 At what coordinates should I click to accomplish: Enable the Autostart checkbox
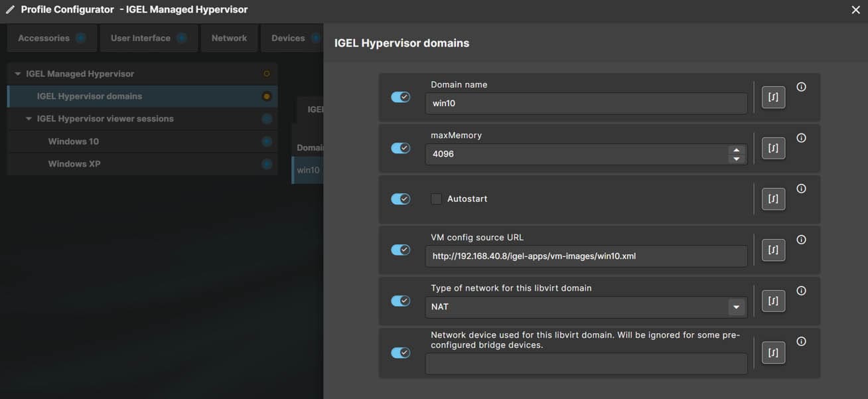[x=436, y=199]
